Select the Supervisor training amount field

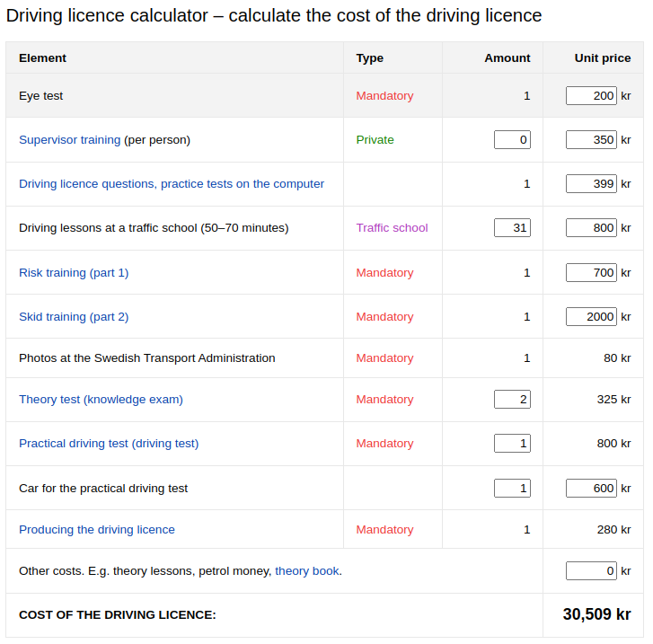[512, 140]
